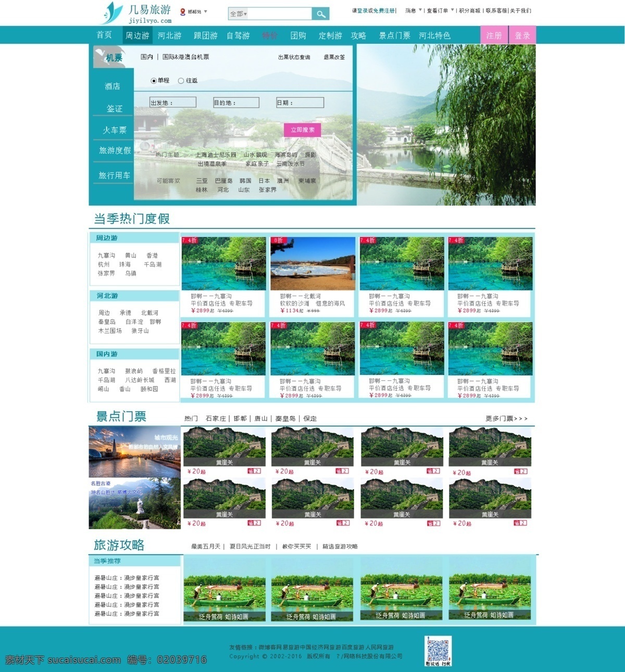The height and width of the screenshot is (672, 625).
Task: Click the 巴厘岛 destination link
Action: point(224,181)
